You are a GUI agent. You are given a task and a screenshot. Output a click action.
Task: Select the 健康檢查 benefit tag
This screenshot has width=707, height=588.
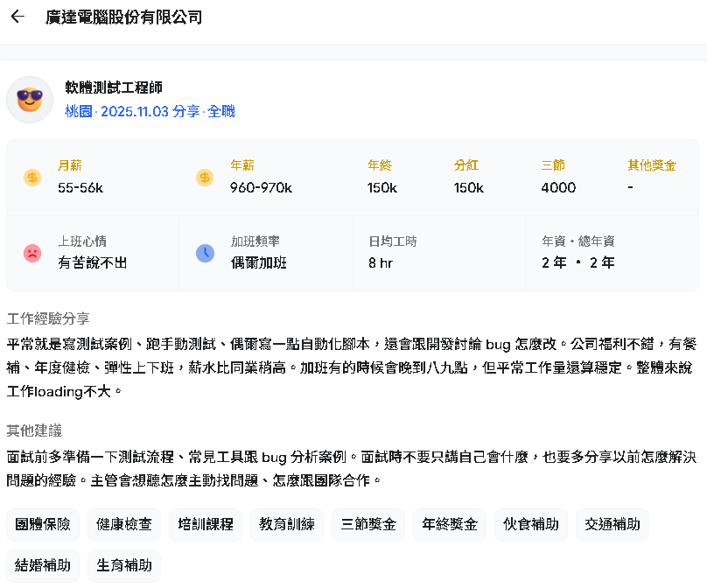(124, 524)
